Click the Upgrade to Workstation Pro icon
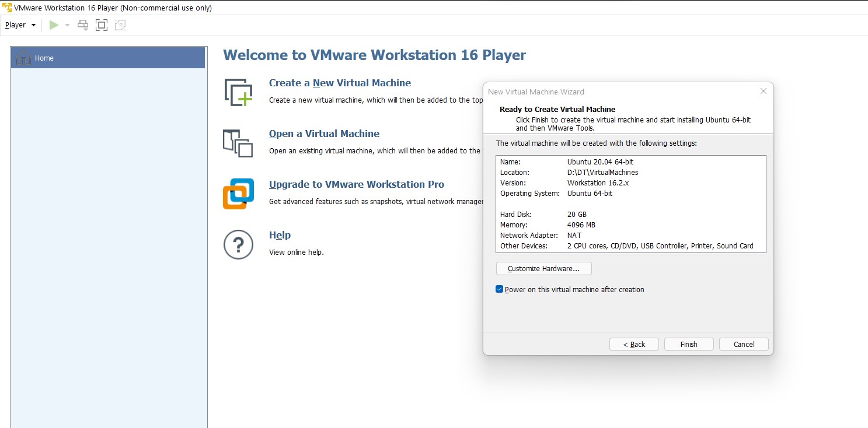This screenshot has height=428, width=868. pos(238,194)
